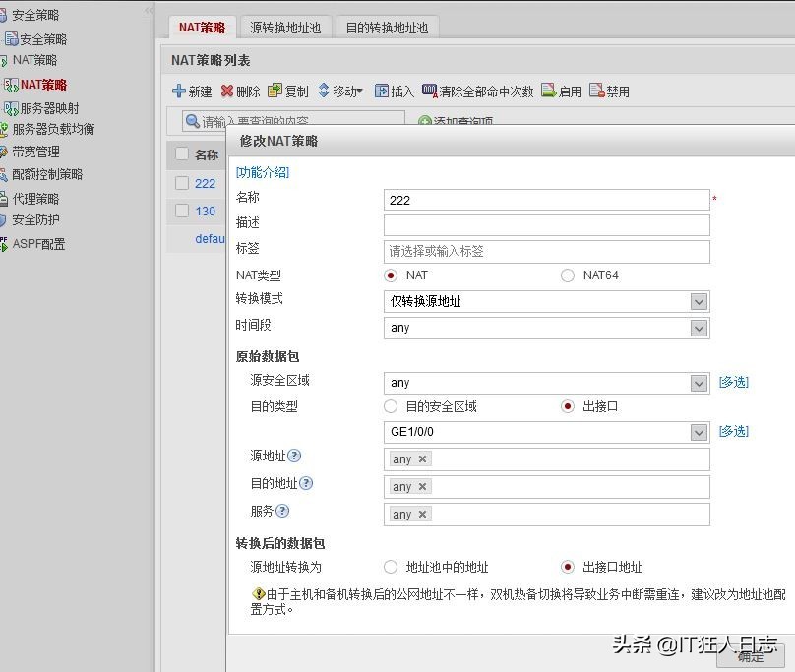795x672 pixels.
Task: Click 多选 link beside 源安全区域
Action: point(733,382)
